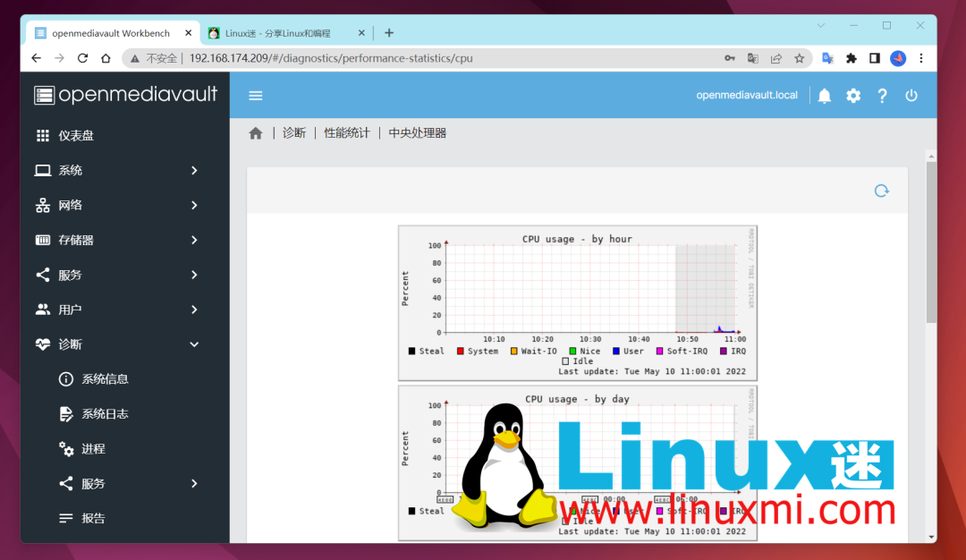This screenshot has height=560, width=966.
Task: Open the browser home page
Action: pos(106,58)
